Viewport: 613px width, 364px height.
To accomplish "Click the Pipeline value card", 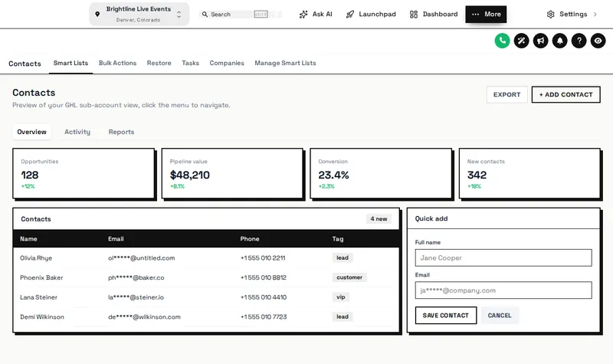I will click(232, 173).
